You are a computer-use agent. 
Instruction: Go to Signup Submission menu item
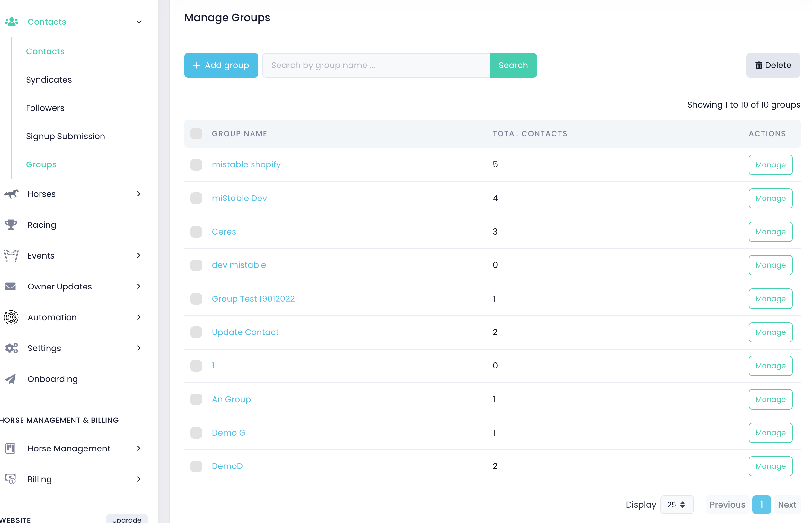pos(66,136)
